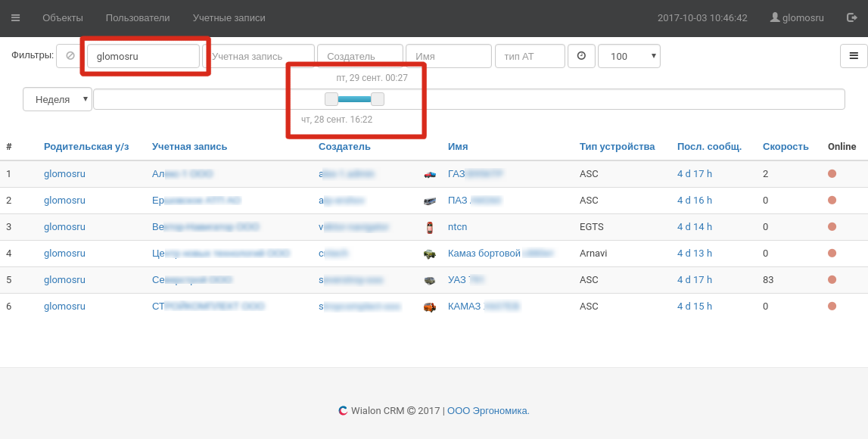The height and width of the screenshot is (439, 868).
Task: Go to Учетные записи menu item
Action: pyautogui.click(x=229, y=17)
